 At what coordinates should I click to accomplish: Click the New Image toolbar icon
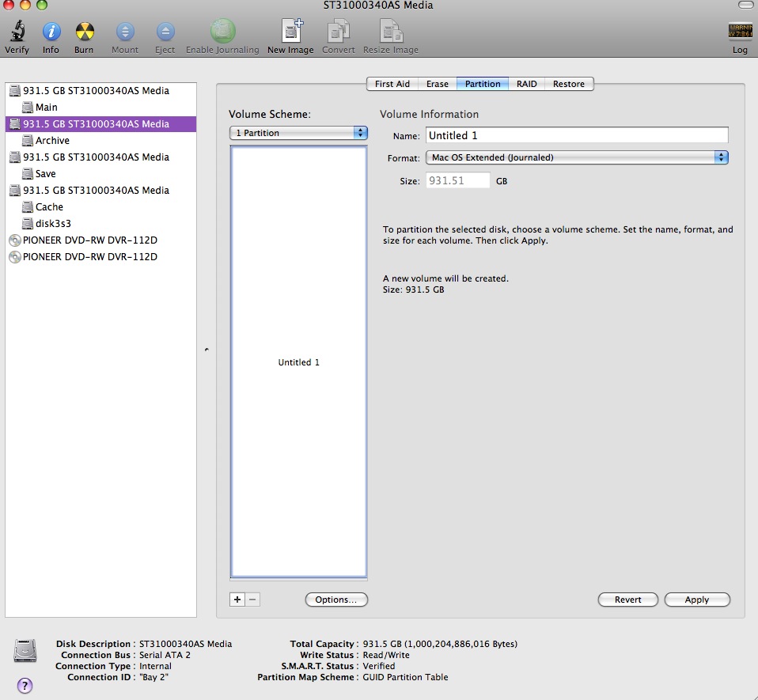290,32
